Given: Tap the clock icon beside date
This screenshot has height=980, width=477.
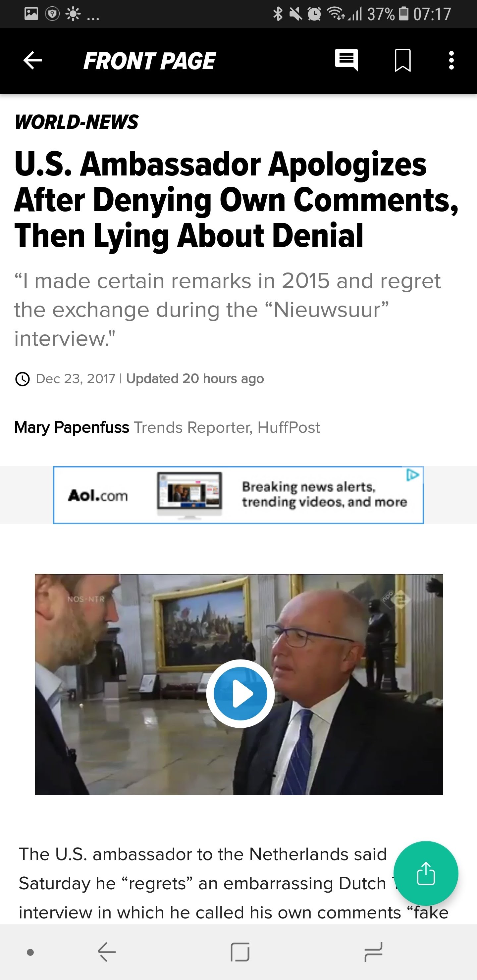Looking at the screenshot, I should 23,379.
